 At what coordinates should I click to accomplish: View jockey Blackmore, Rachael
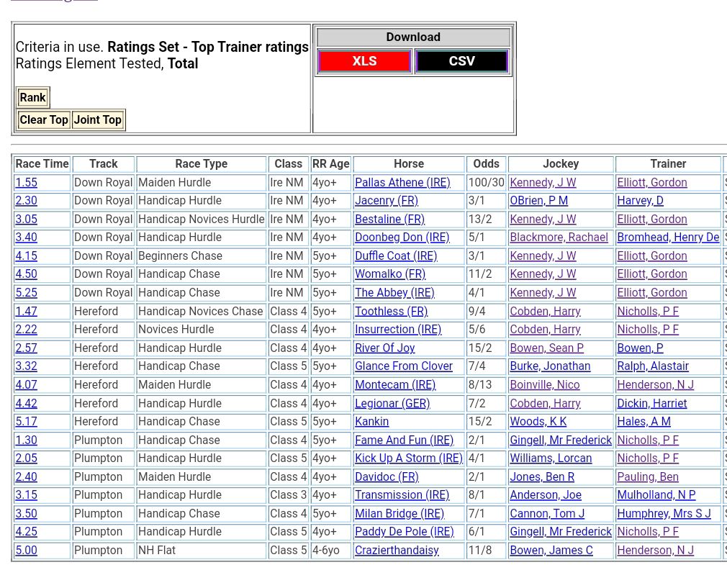559,238
